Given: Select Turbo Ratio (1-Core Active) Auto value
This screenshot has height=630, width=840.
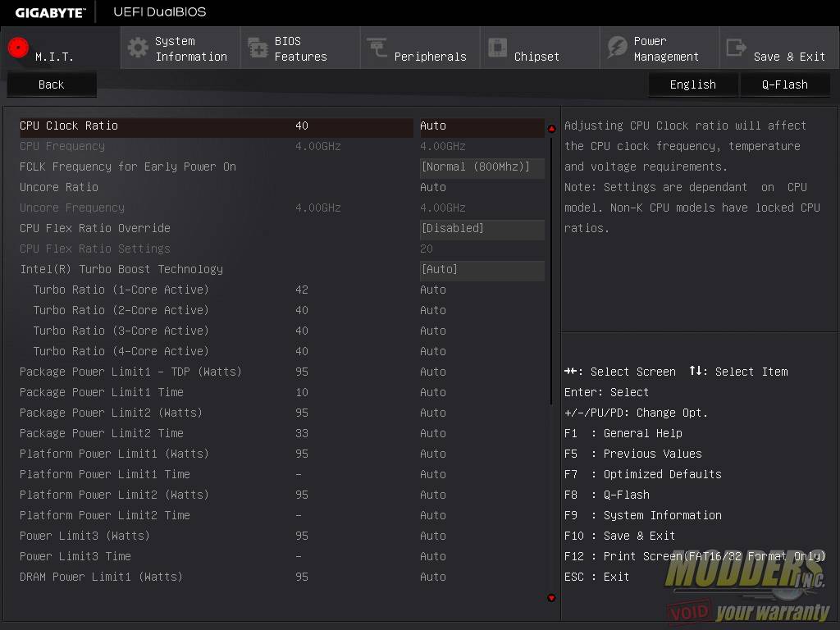Looking at the screenshot, I should point(433,290).
